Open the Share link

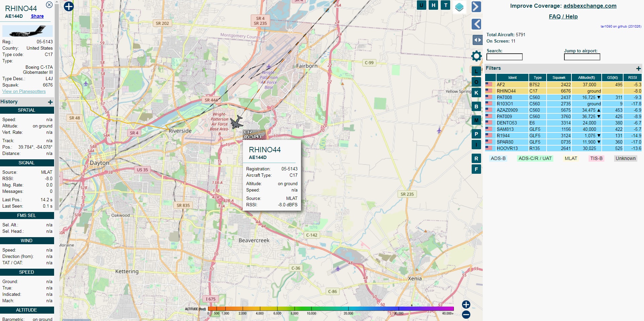coord(37,16)
